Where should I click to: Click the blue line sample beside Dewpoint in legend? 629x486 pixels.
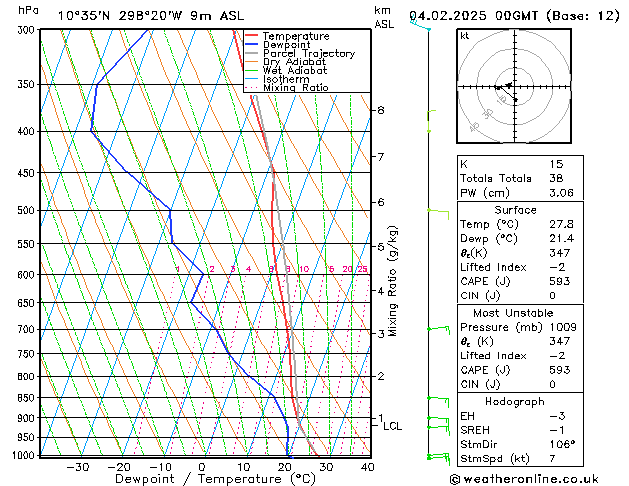click(x=251, y=45)
